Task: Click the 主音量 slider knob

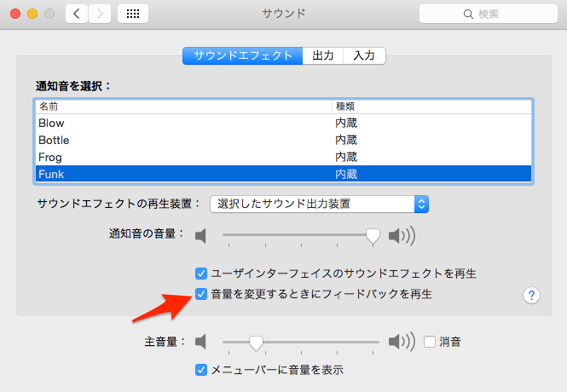Action: [x=256, y=343]
